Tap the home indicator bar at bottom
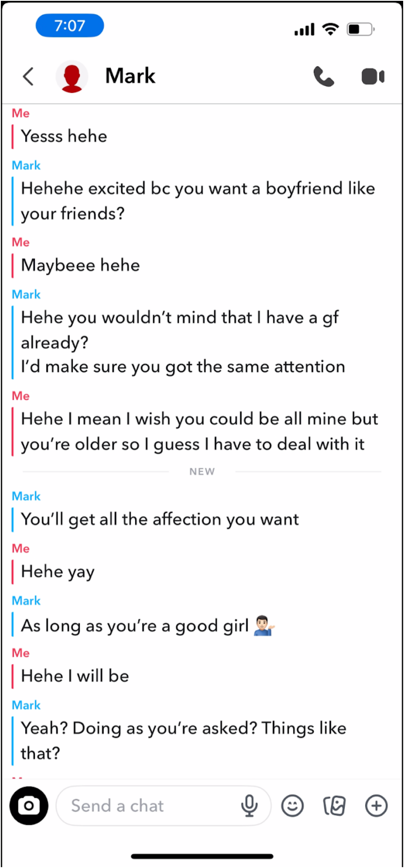Image resolution: width=404 pixels, height=868 pixels. (x=202, y=856)
